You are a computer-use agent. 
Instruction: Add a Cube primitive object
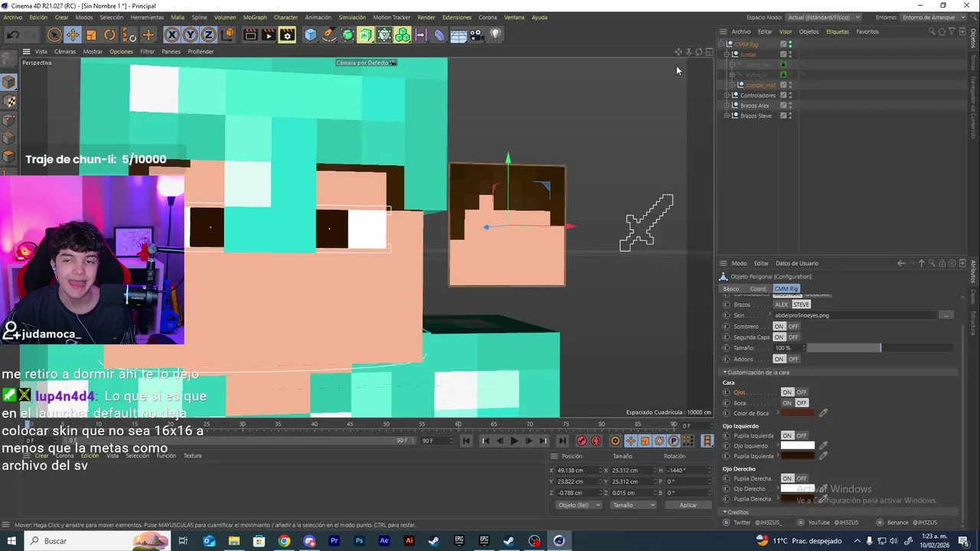(x=310, y=34)
